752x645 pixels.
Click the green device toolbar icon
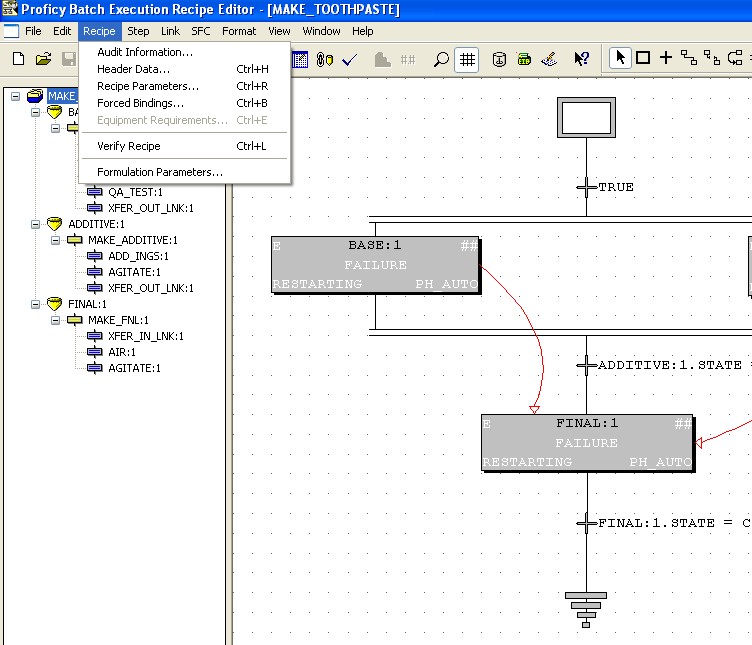pyautogui.click(x=524, y=59)
